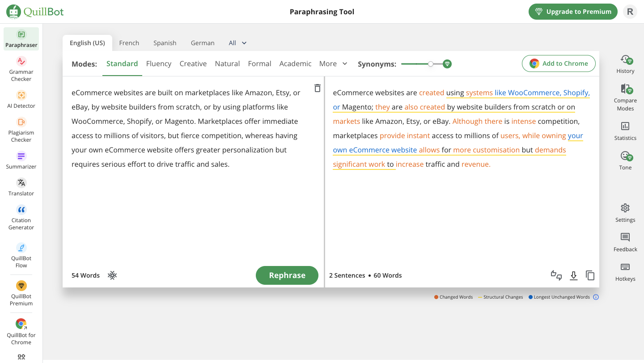Open the Citation Generator tool
Screen dimensions: 644x363
coord(21,218)
